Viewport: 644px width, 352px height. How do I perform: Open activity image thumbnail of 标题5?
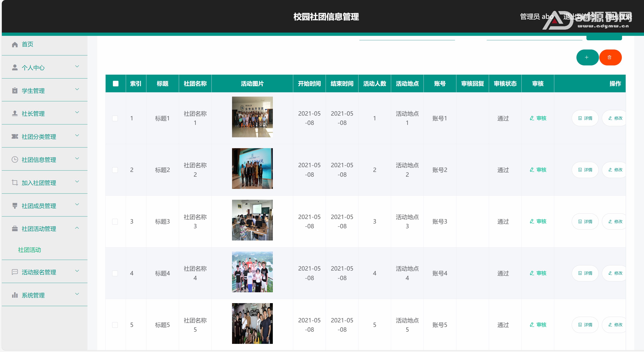[252, 323]
